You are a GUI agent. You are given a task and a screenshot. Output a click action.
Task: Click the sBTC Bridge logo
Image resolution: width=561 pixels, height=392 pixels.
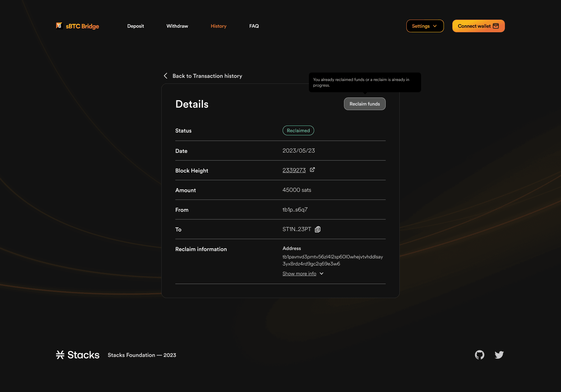click(77, 26)
